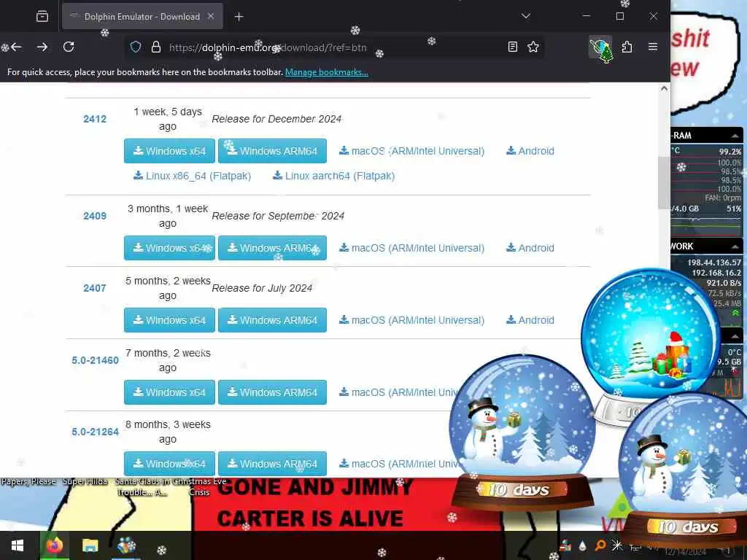Go back to the previous page
747x560 pixels.
click(17, 47)
